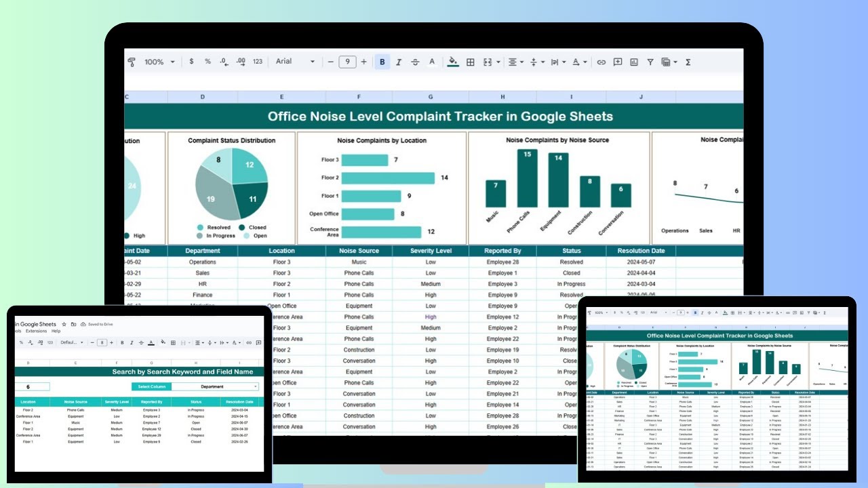This screenshot has width=868, height=488.
Task: Open the horizontal align dropdown on the monitor
Action: coord(515,62)
